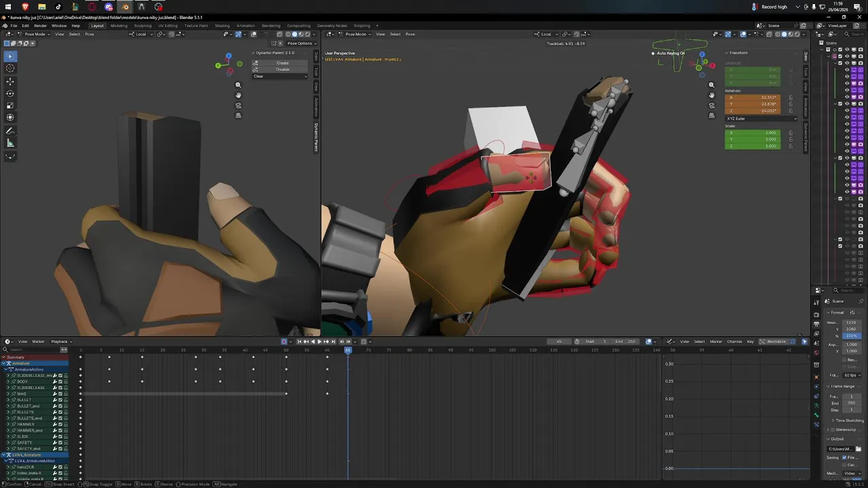The height and width of the screenshot is (488, 868).
Task: Click the Blender logo menu icon
Action: click(5, 26)
